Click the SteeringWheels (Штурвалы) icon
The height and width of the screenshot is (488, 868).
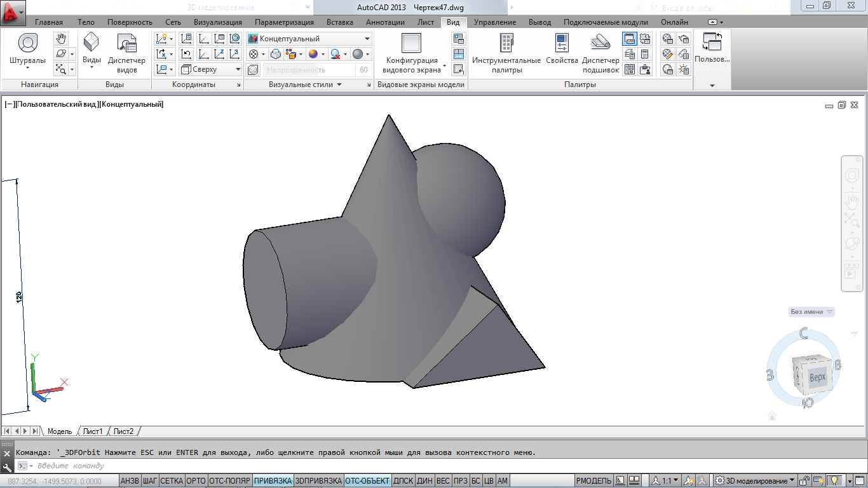(x=27, y=44)
